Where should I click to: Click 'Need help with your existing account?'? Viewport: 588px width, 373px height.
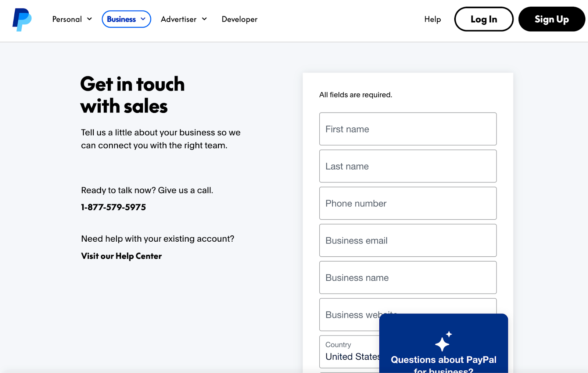pos(158,239)
